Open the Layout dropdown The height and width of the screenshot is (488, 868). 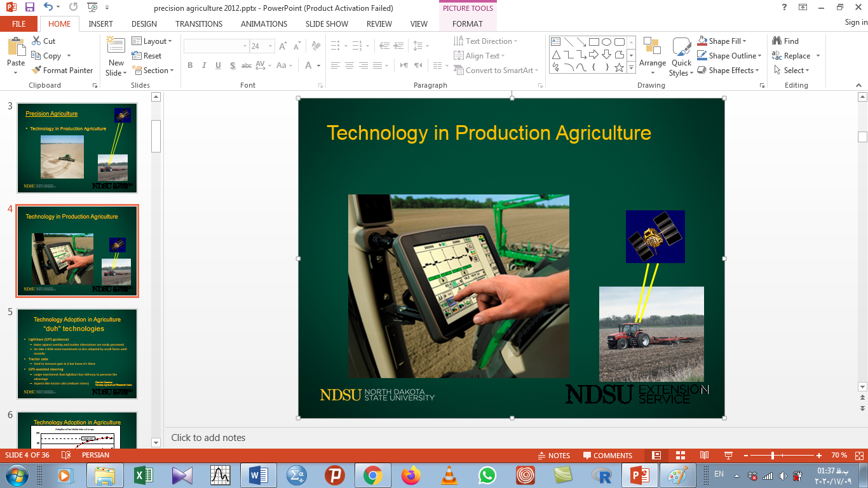[153, 41]
